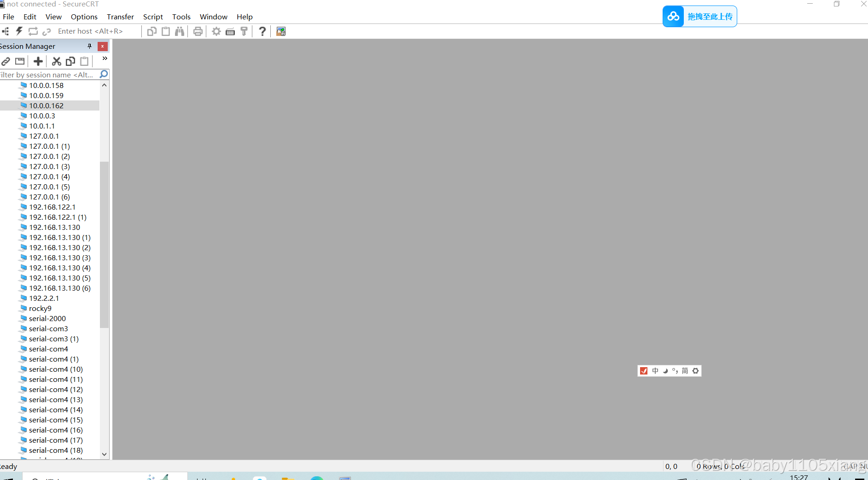Viewport: 868px width, 480px height.
Task: Toggle auto-hide pin on Session Manager
Action: pos(89,46)
